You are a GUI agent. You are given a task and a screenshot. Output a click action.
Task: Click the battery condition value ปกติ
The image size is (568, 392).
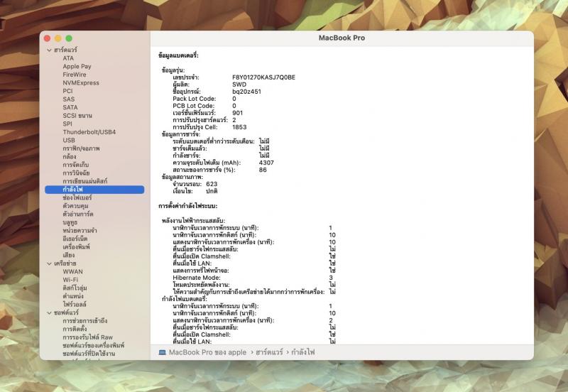[212, 191]
